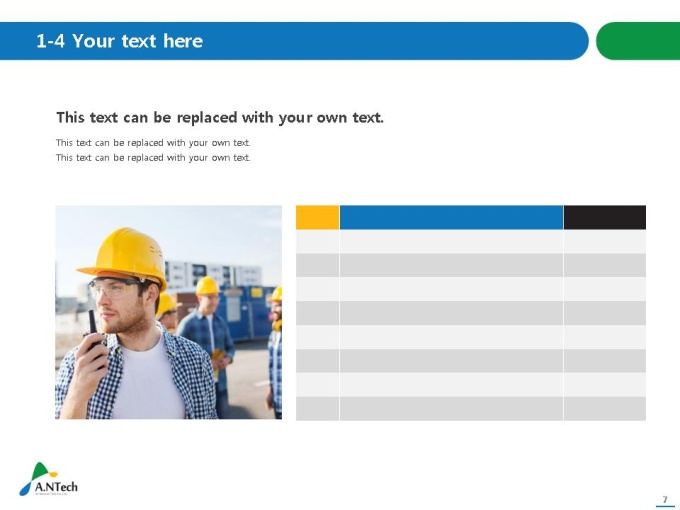Click the construction worker photo
680x510 pixels.
pos(168,312)
